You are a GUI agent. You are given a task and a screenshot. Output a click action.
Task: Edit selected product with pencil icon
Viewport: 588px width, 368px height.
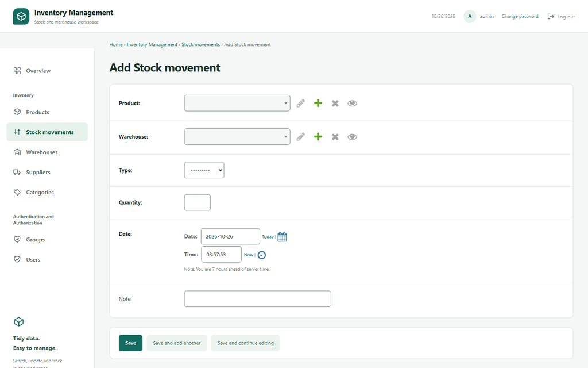click(x=301, y=103)
